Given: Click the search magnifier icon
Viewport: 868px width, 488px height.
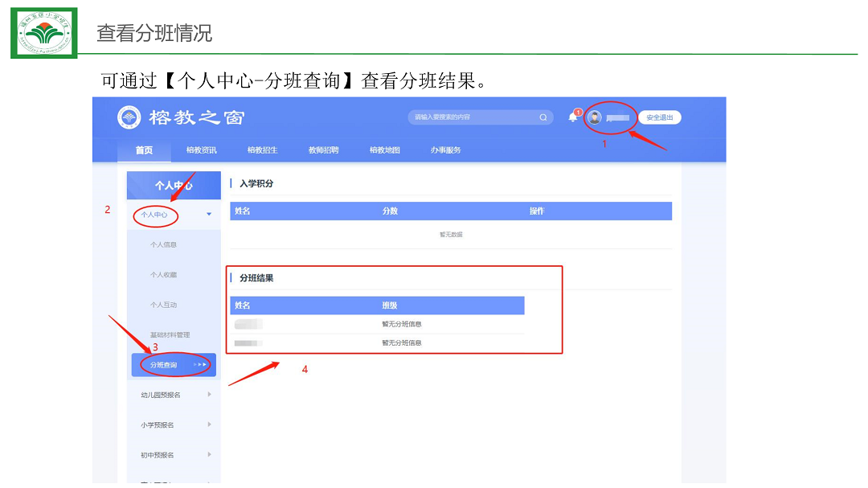Looking at the screenshot, I should coord(543,117).
